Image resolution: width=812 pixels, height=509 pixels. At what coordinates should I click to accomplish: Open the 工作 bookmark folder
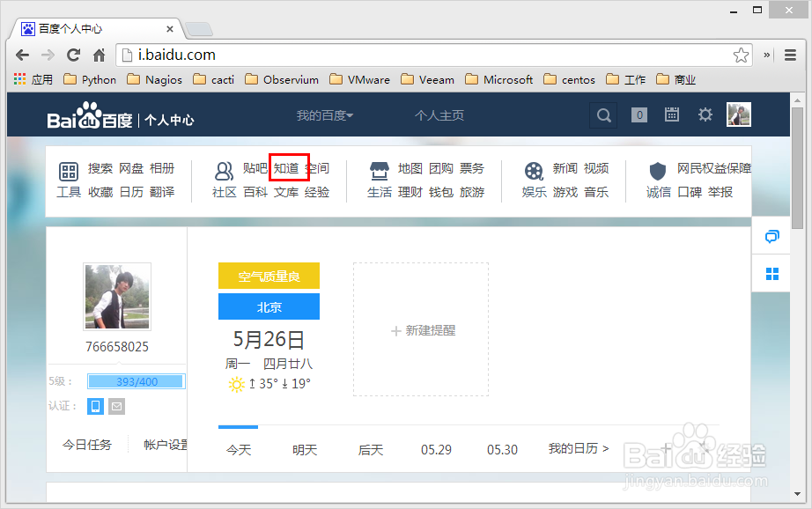625,79
